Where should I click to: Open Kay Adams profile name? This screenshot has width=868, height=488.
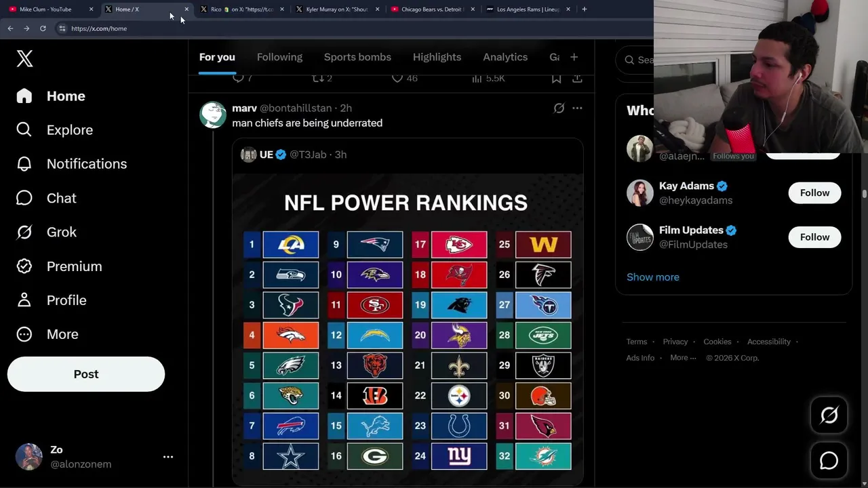[x=686, y=186]
